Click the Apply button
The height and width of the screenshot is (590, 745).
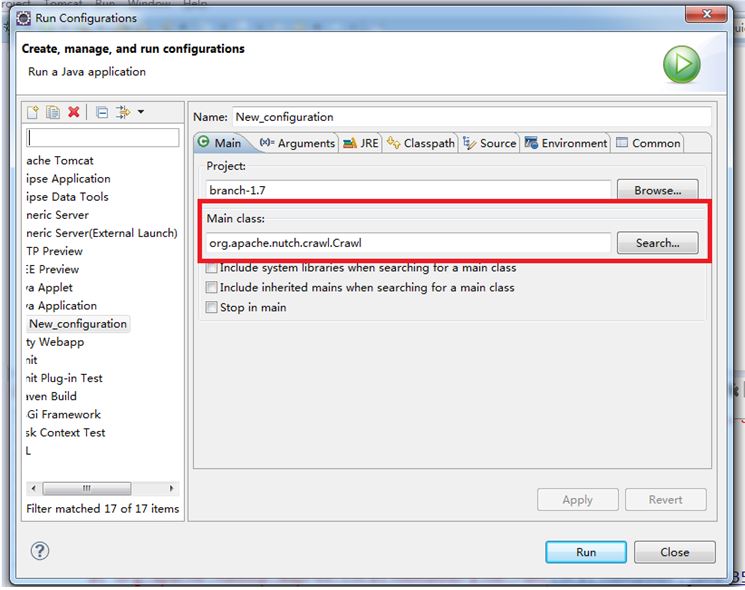(578, 500)
